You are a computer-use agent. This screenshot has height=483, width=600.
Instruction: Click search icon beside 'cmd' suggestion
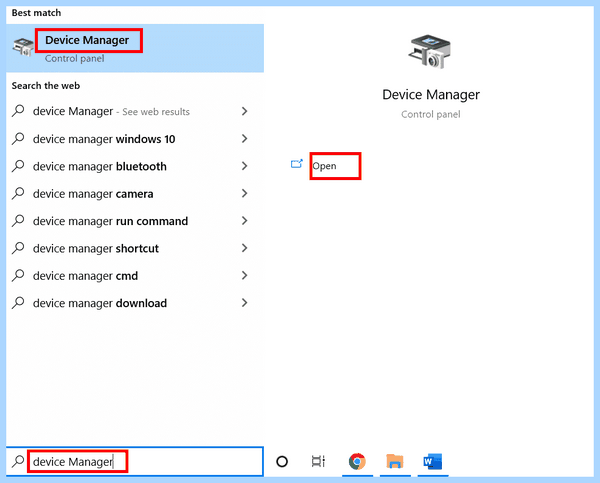click(x=18, y=276)
